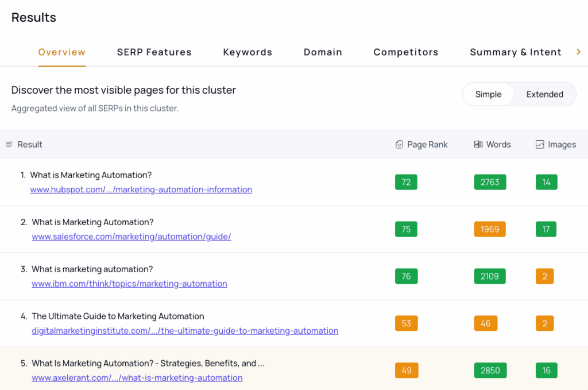The width and height of the screenshot is (588, 390).
Task: Click the green 2763 words badge
Action: tap(490, 182)
